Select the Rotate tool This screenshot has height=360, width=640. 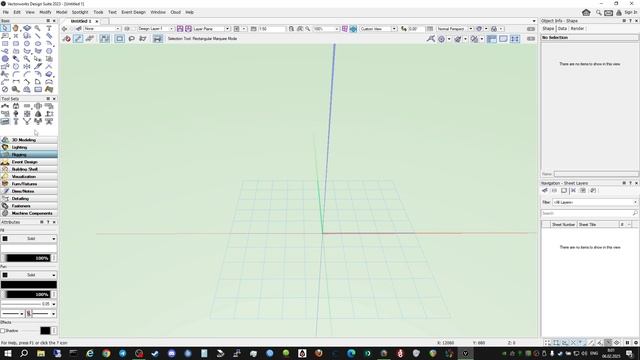click(x=16, y=66)
